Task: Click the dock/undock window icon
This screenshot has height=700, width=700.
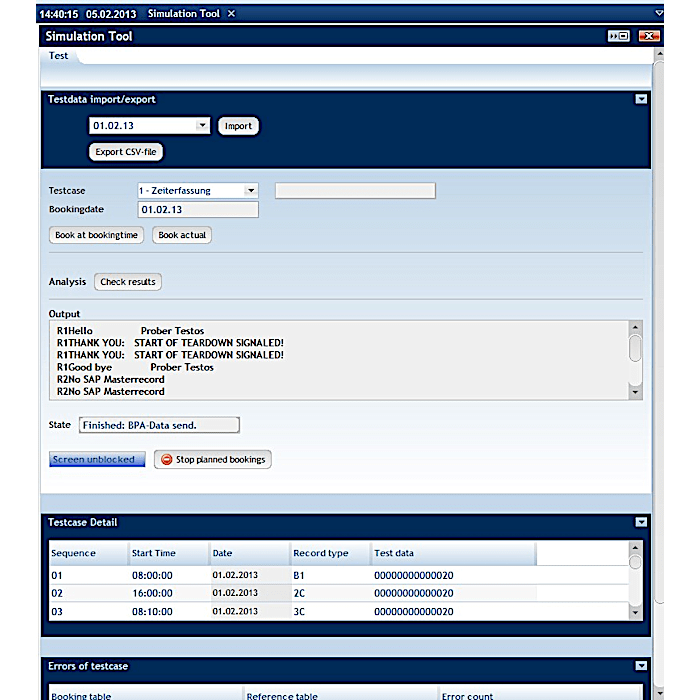Action: (619, 36)
